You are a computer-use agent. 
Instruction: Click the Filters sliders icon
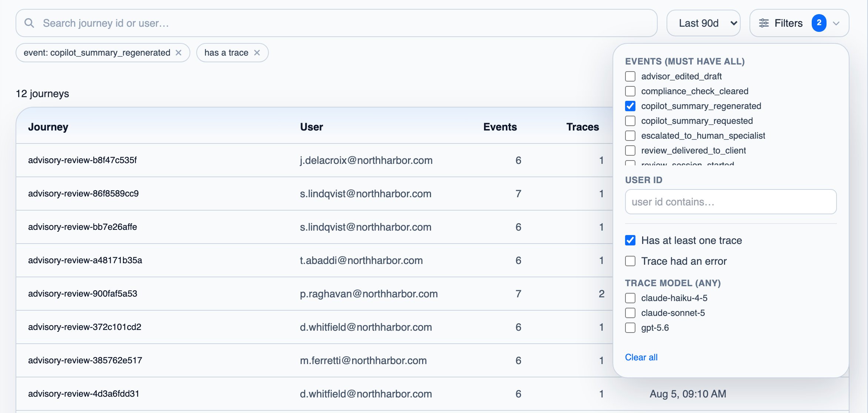point(764,23)
